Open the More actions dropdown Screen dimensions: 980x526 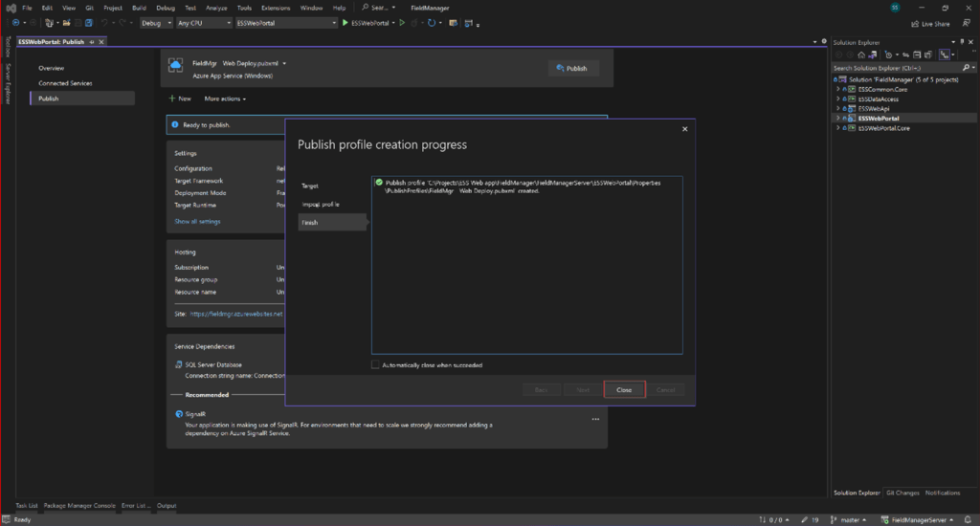[x=225, y=99]
